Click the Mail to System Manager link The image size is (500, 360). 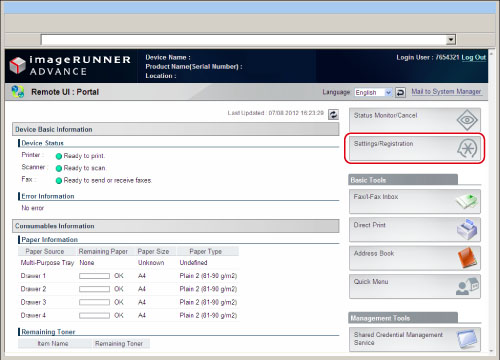446,91
